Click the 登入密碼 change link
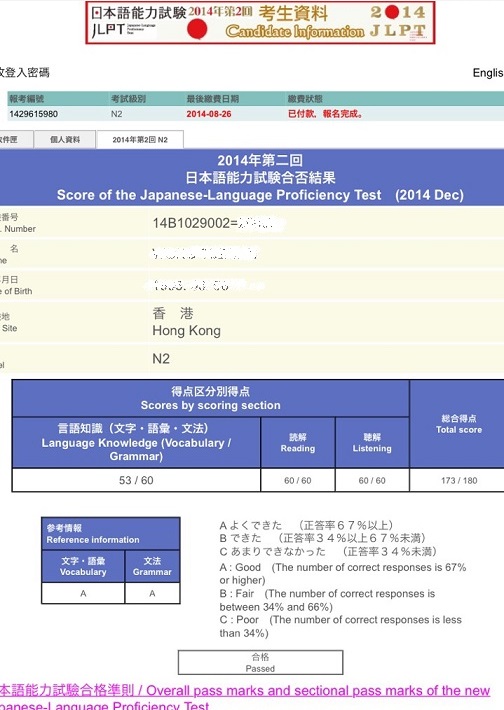 click(x=24, y=72)
